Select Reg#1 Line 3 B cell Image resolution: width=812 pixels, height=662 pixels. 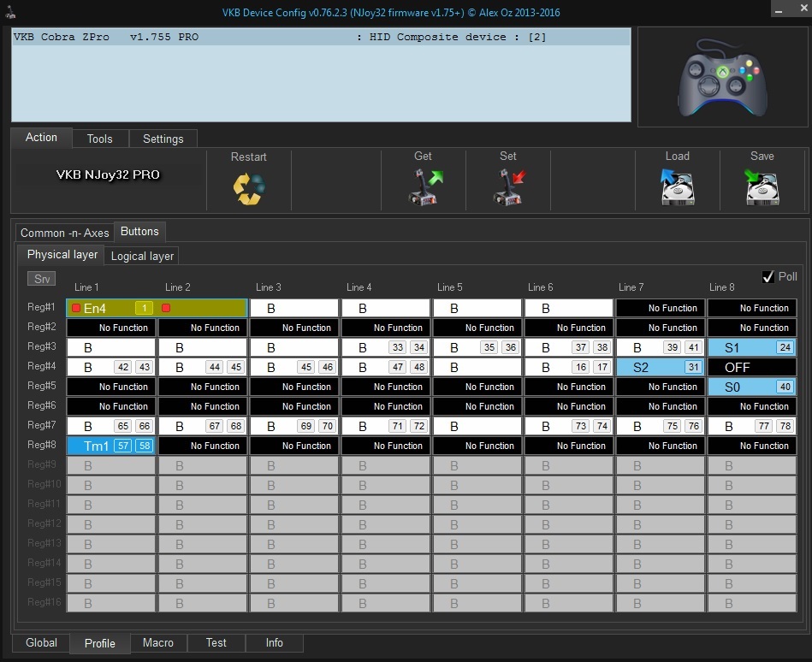coord(294,308)
